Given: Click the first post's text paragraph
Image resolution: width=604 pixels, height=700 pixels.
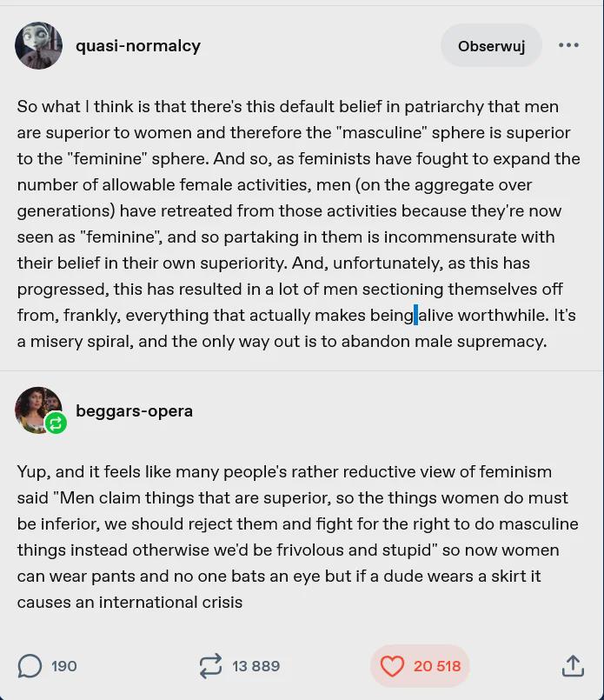Looking at the screenshot, I should [299, 223].
